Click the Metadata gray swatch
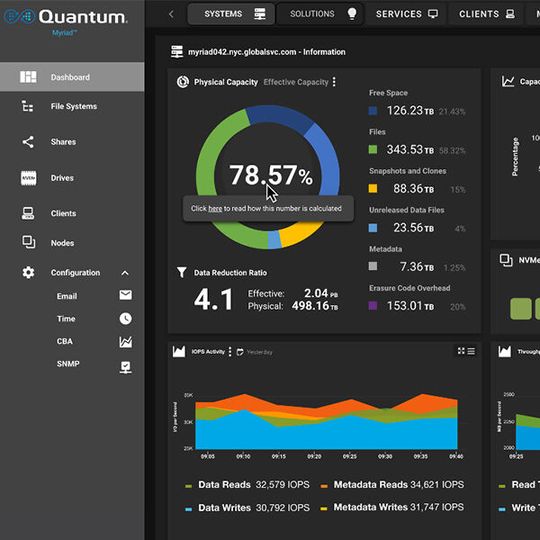 coord(373,266)
